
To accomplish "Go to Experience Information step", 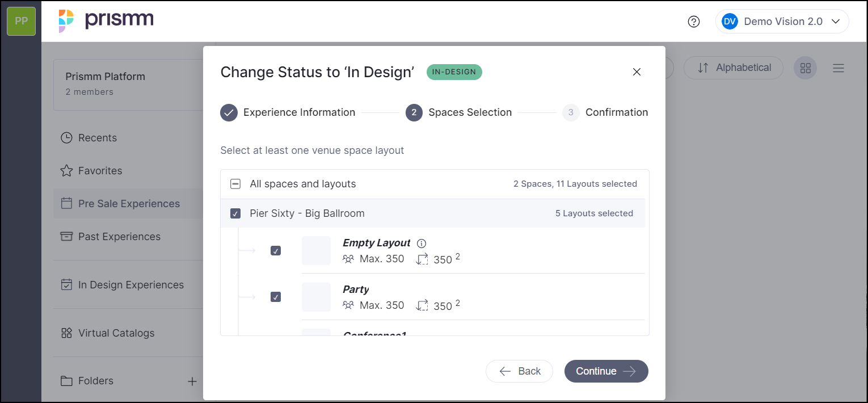I will [288, 112].
